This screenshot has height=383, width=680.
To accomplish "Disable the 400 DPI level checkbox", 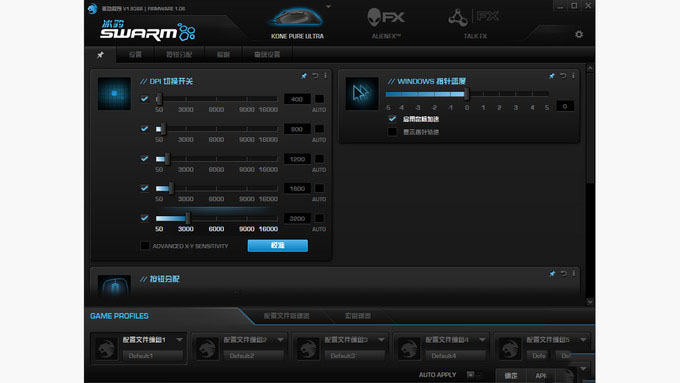I will click(144, 99).
